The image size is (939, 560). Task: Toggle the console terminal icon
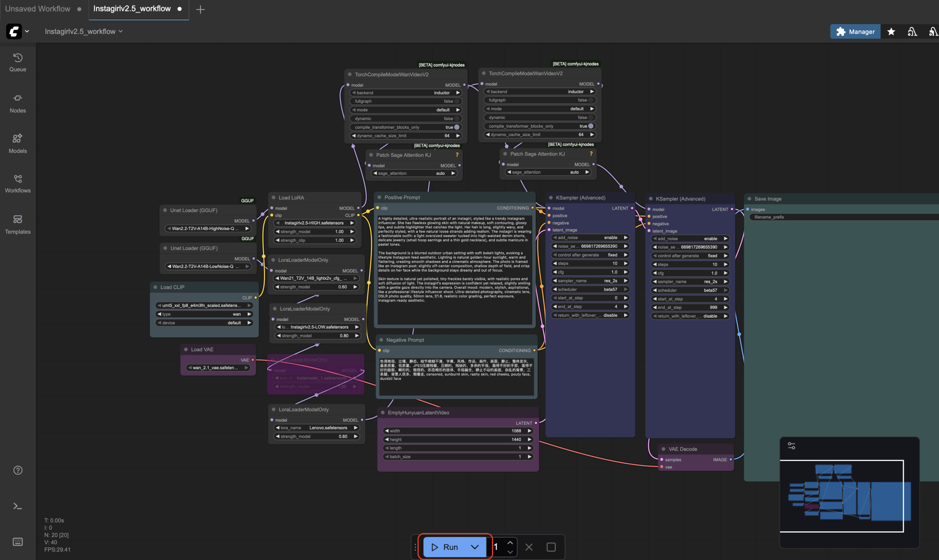(18, 506)
